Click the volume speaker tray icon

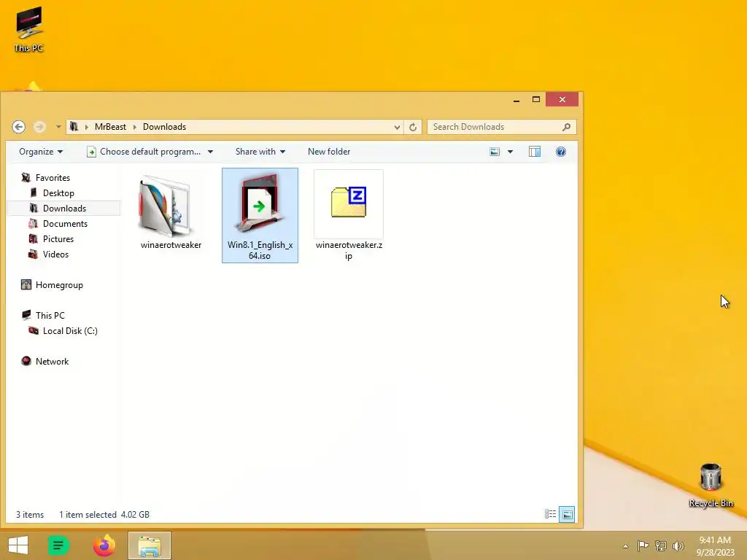click(x=678, y=545)
